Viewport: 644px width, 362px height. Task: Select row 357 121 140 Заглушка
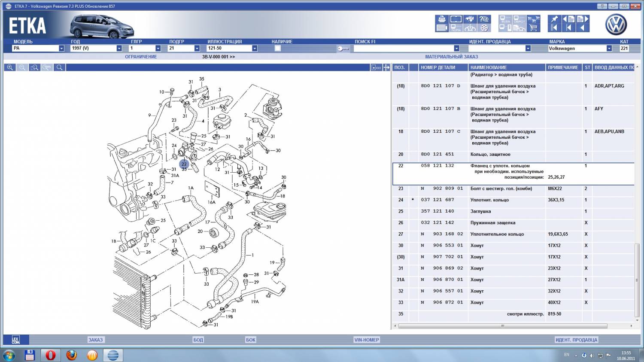[x=513, y=211]
